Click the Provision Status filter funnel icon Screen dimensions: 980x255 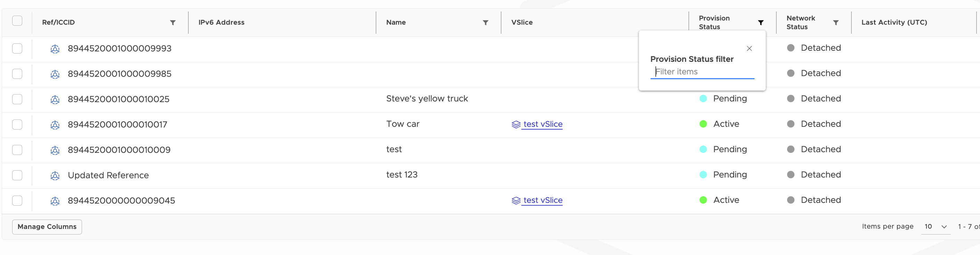click(760, 23)
